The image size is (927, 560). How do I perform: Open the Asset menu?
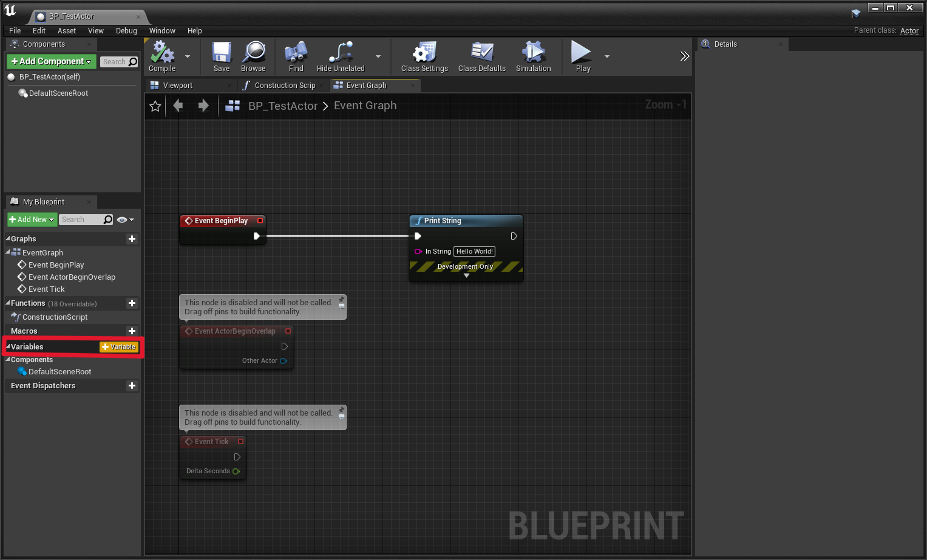tap(67, 31)
